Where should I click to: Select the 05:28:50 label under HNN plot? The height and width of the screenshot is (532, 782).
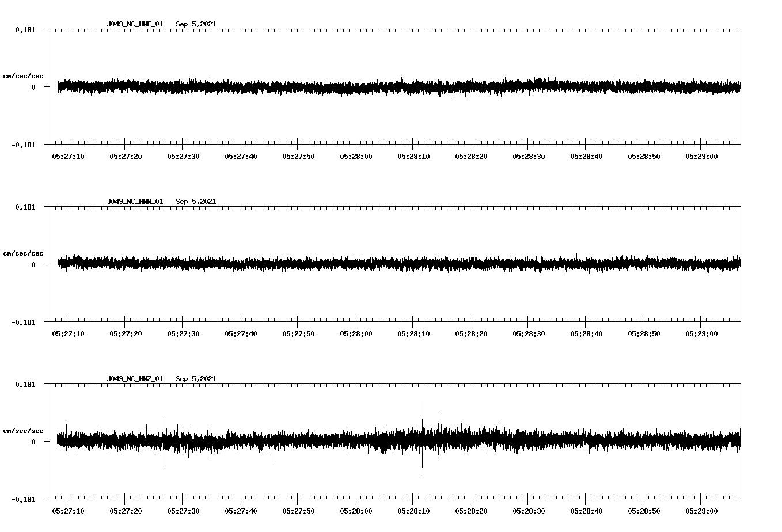coord(644,333)
